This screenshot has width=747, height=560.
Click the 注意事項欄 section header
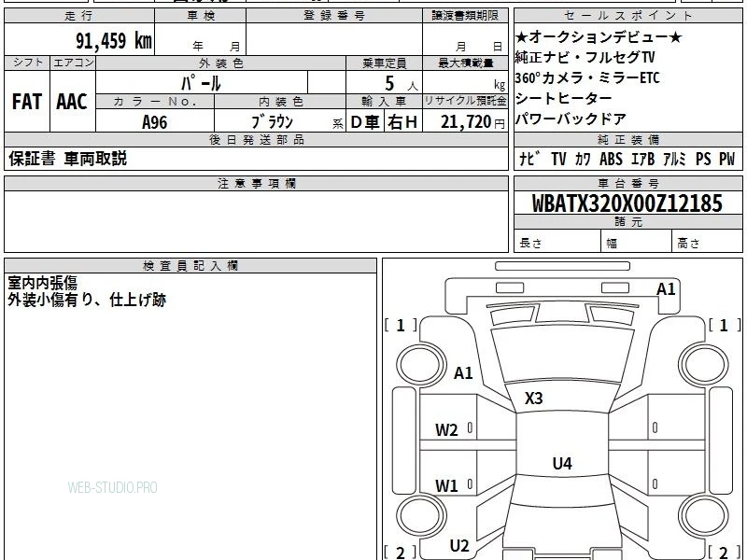(x=256, y=183)
